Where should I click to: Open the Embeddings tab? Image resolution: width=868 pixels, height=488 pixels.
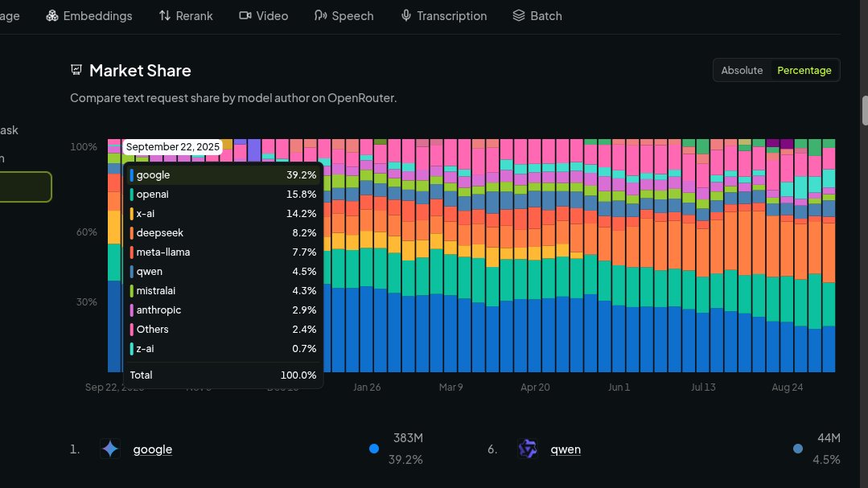(x=89, y=15)
